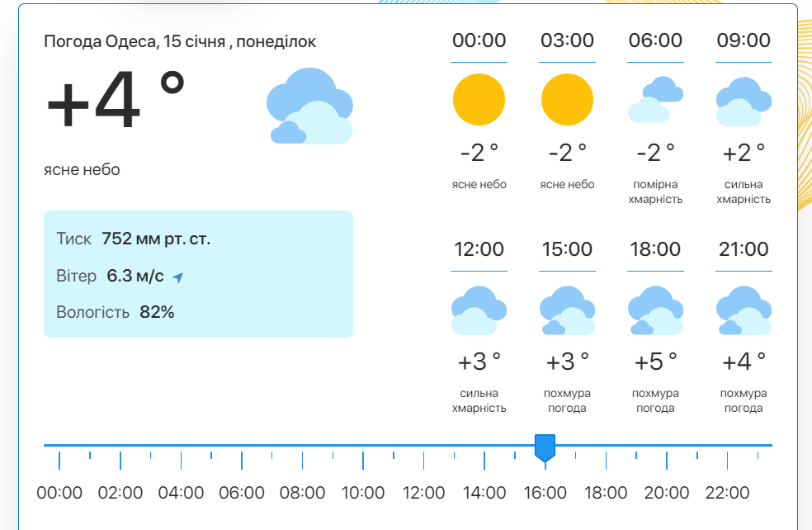Select the 21:00 forecast time heading
Viewport: 812px width, 530px height.
tap(744, 249)
